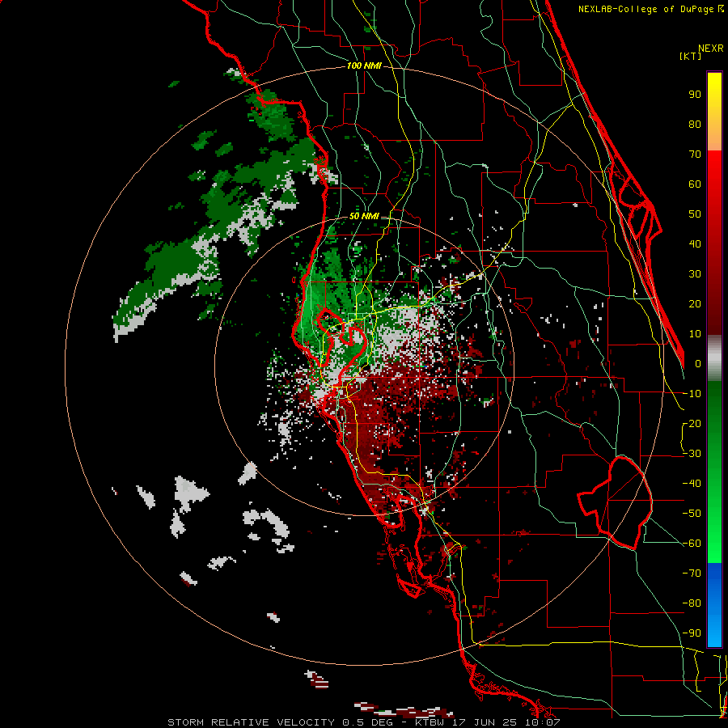This screenshot has height=728, width=728.
Task: Click the 70 value on velocity scale
Action: pos(695,154)
